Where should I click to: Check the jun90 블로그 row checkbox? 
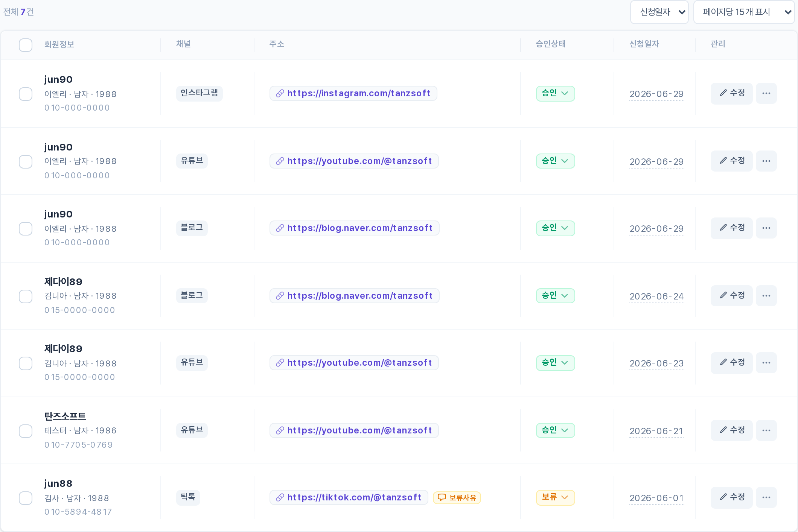pyautogui.click(x=26, y=229)
